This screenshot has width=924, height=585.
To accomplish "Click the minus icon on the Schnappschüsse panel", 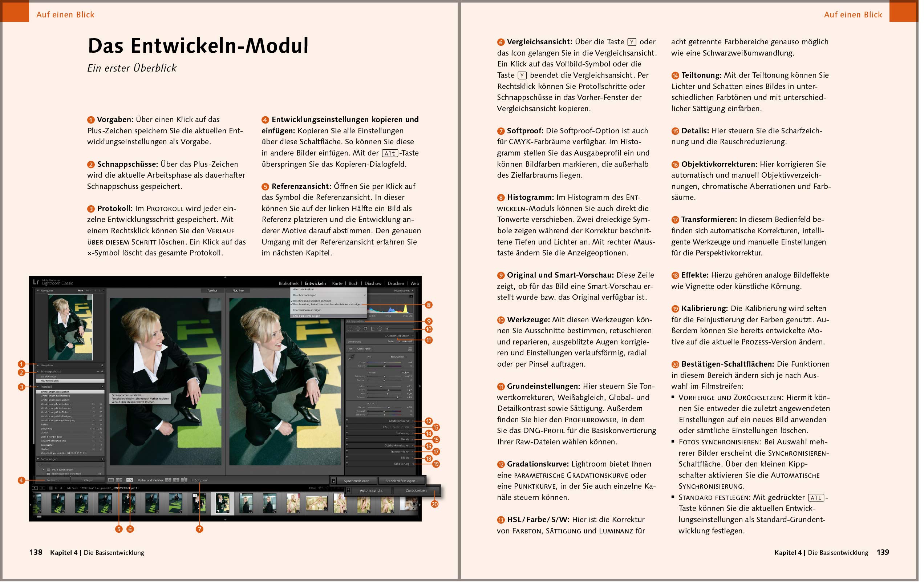I will pos(98,372).
